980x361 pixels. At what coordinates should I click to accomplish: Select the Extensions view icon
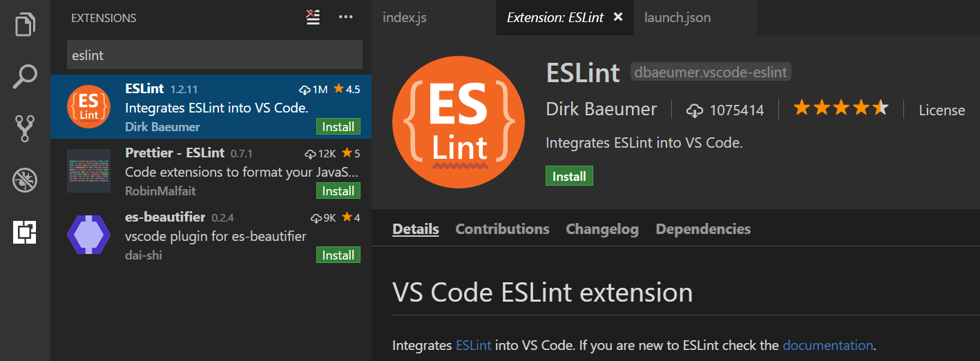pos(25,232)
